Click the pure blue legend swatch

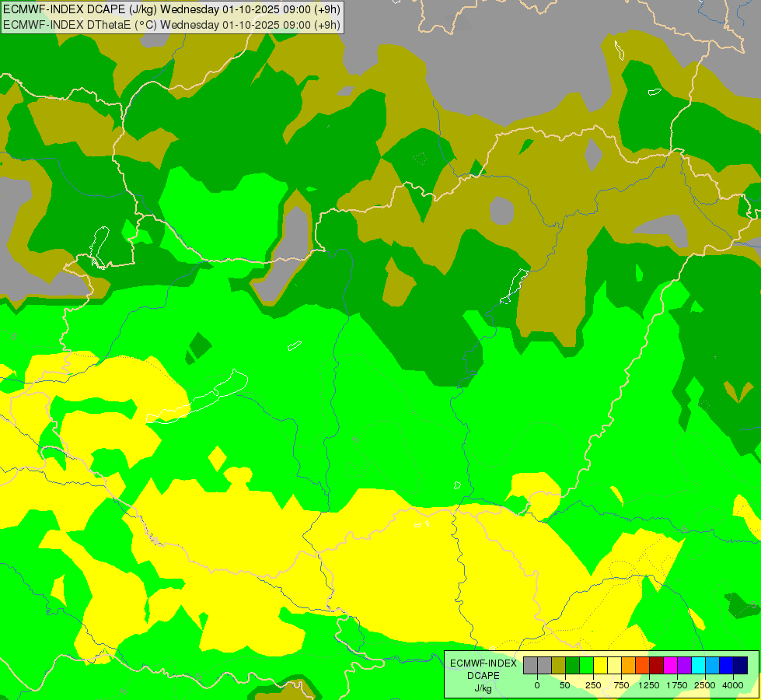(727, 665)
